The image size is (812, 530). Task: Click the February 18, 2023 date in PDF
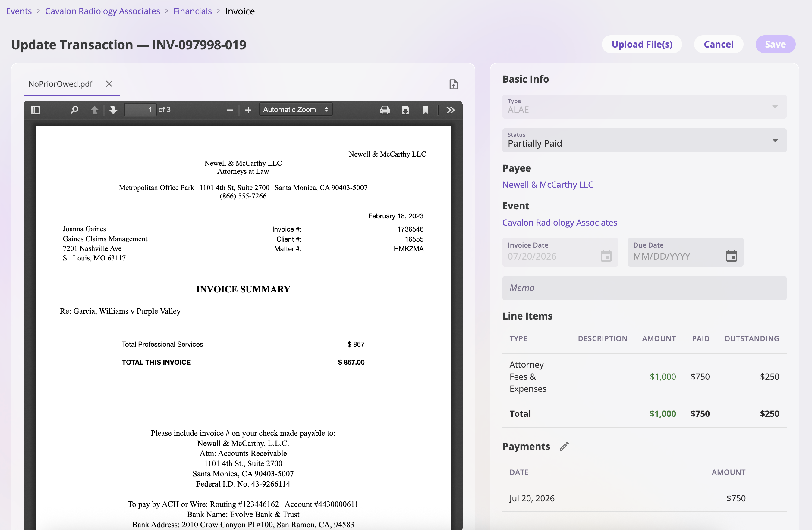coord(396,216)
